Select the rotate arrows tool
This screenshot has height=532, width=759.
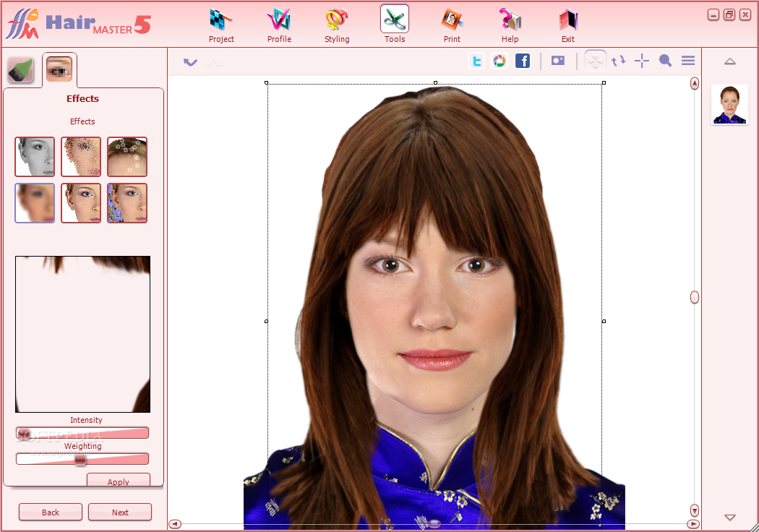(x=618, y=61)
